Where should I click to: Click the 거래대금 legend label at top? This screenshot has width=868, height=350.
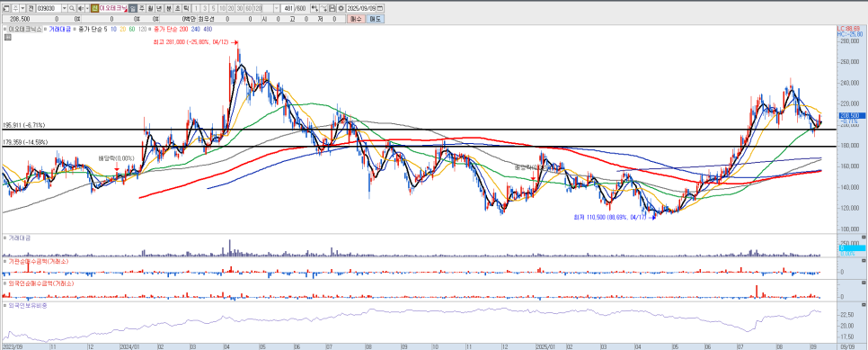[60, 29]
